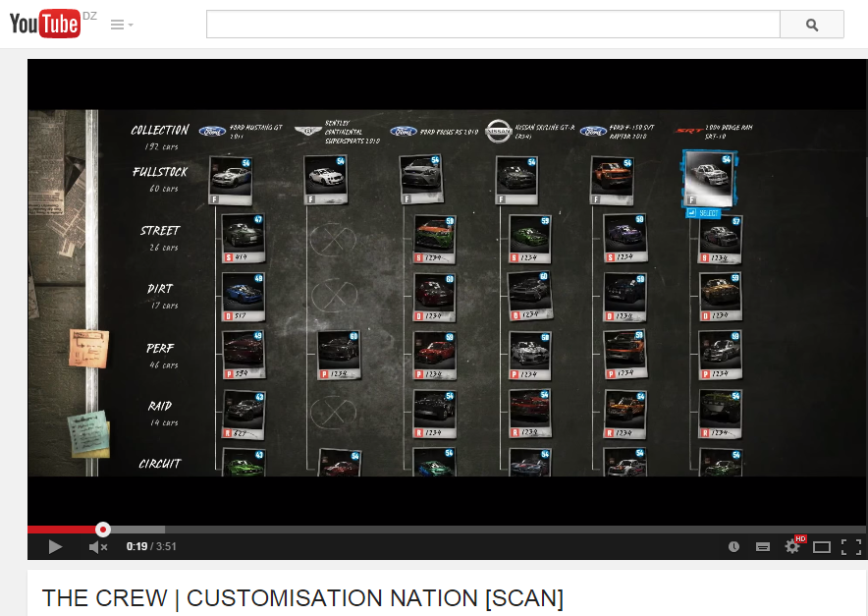Viewport: 868px width, 616px height.
Task: Focus the YouTube search box
Action: tap(493, 25)
